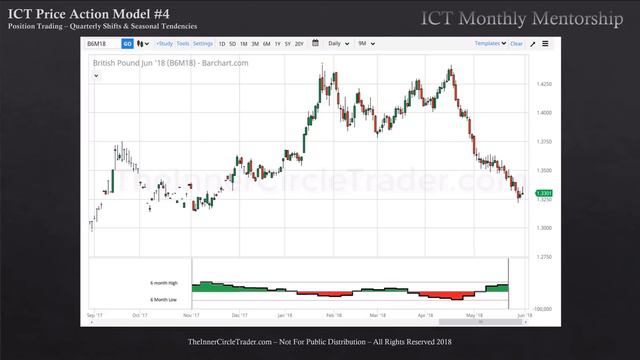Click the B6M18 symbol input field
Screen dimensions: 640x360
click(103, 44)
